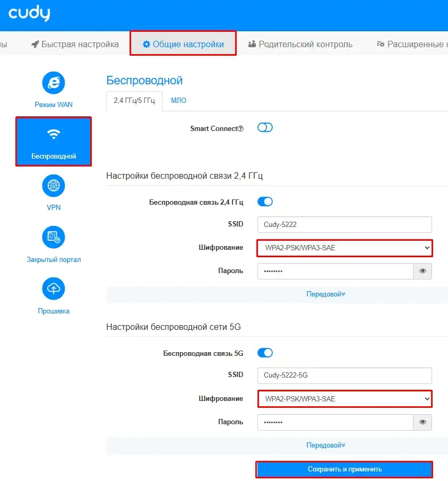Open the WAN mode globe icon

coord(54,83)
